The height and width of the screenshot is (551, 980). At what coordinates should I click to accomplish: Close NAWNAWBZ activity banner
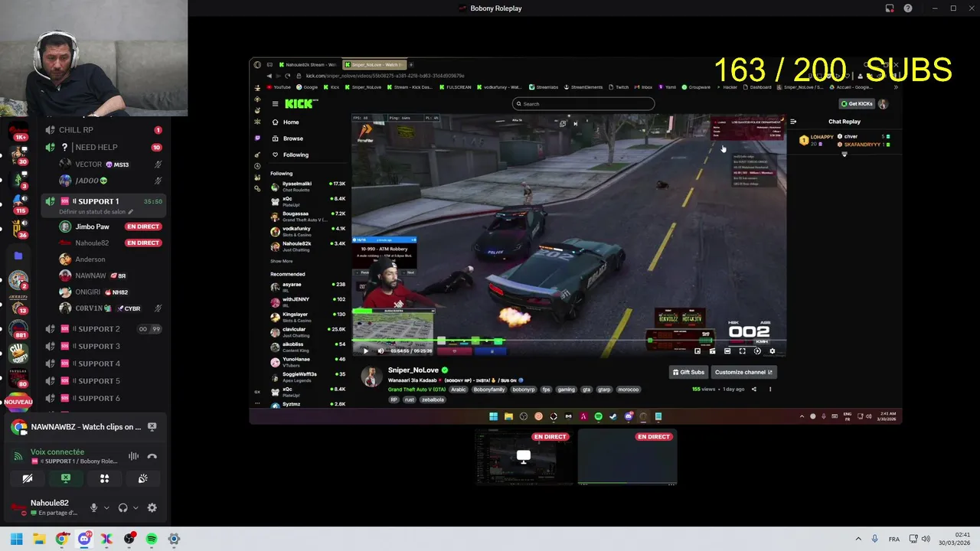pos(152,427)
